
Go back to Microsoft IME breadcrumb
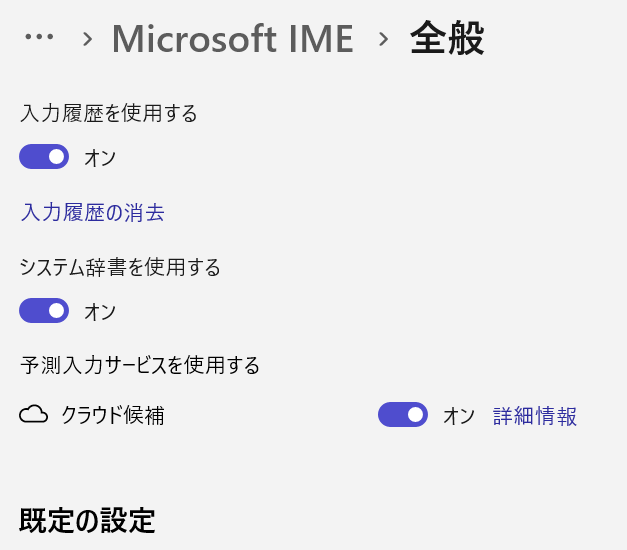point(232,39)
